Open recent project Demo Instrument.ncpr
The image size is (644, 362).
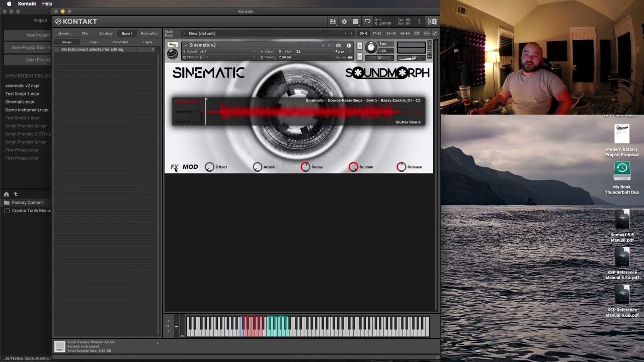[27, 110]
